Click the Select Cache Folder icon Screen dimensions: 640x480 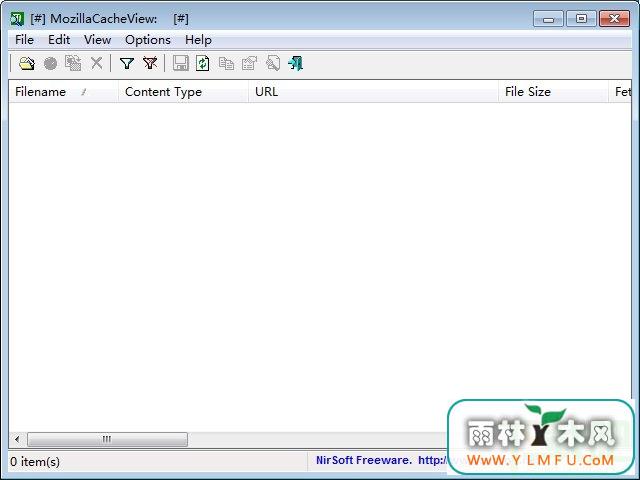pyautogui.click(x=27, y=64)
